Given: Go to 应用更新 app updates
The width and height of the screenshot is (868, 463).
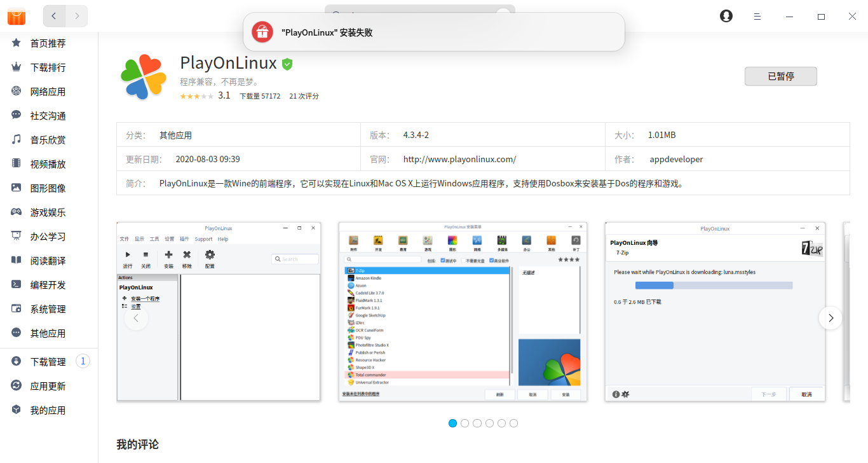Looking at the screenshot, I should pyautogui.click(x=49, y=386).
